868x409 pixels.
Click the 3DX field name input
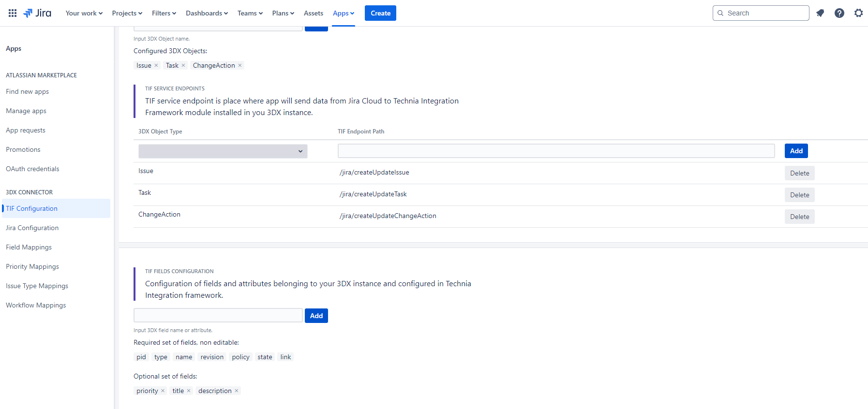218,315
